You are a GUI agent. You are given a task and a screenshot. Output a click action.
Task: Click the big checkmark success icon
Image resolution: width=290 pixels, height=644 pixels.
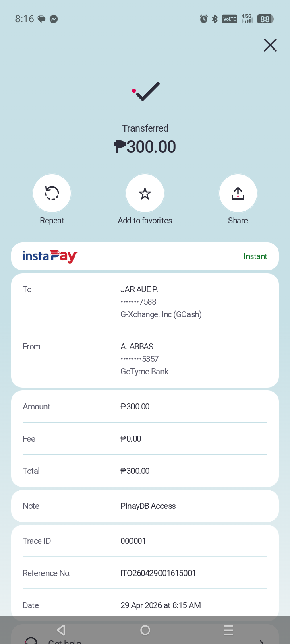point(145,91)
